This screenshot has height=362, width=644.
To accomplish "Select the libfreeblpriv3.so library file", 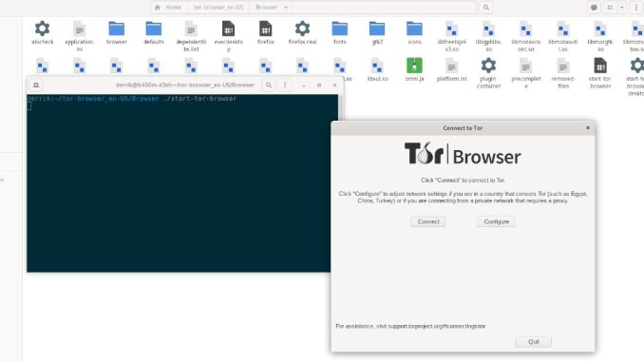I will (452, 36).
